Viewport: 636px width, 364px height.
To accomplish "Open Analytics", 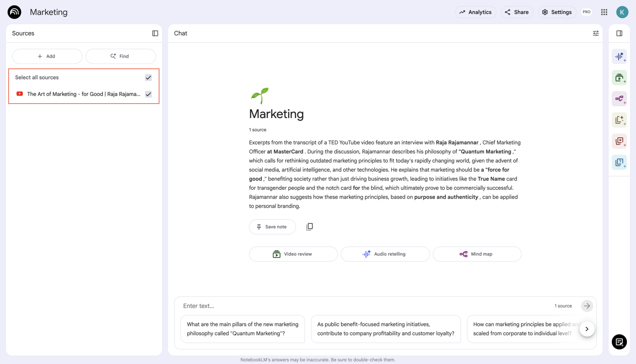I will (475, 12).
